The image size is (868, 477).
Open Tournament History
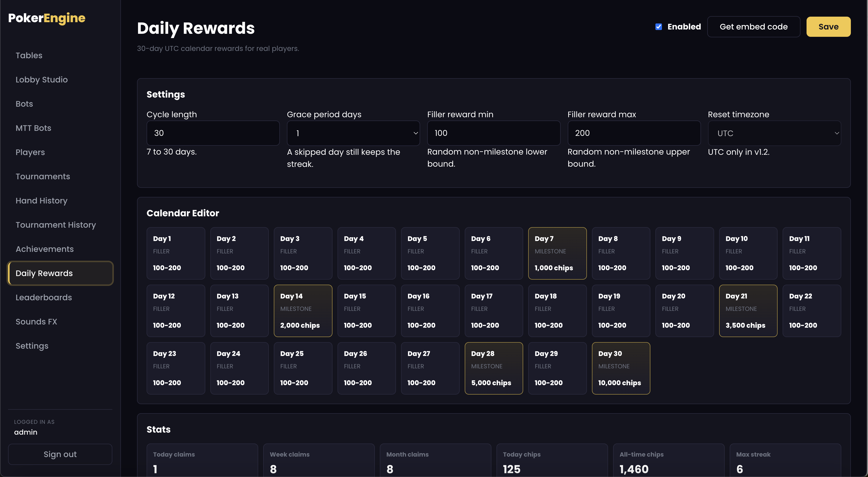coord(60,225)
